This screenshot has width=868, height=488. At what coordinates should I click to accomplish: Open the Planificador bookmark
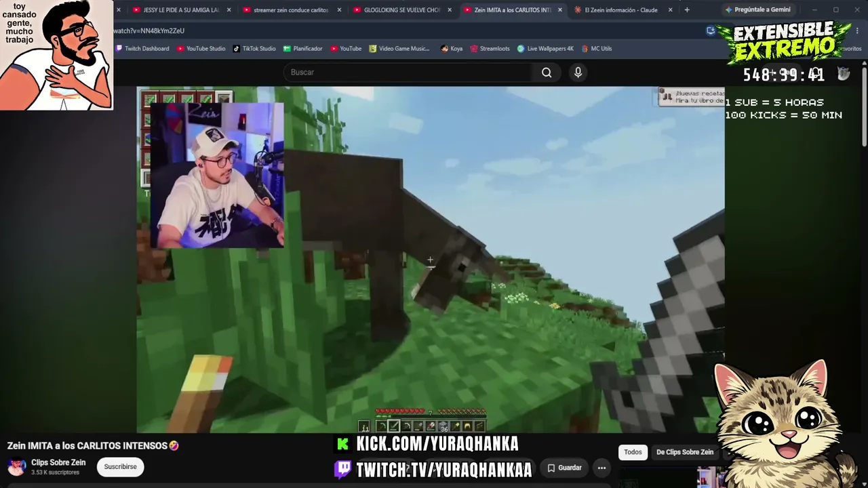302,49
